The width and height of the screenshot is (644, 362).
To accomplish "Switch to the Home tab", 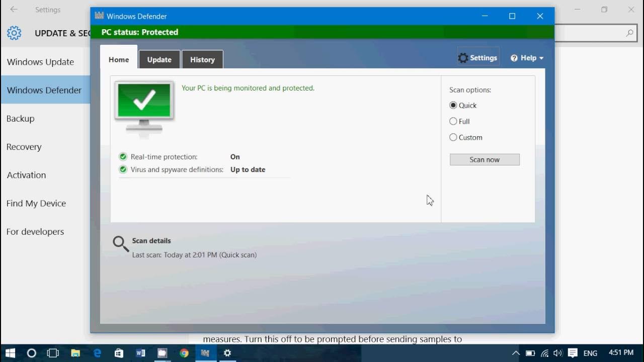I will [x=119, y=59].
